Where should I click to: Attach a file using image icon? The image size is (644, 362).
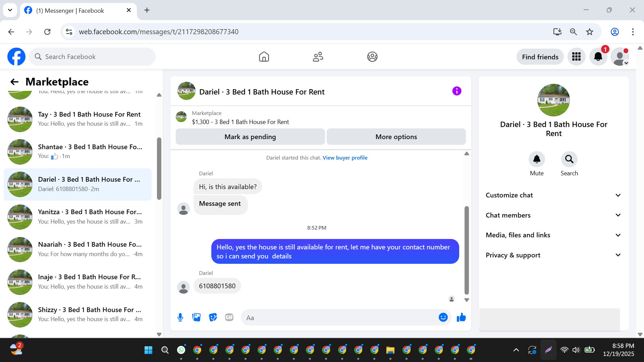point(196,317)
